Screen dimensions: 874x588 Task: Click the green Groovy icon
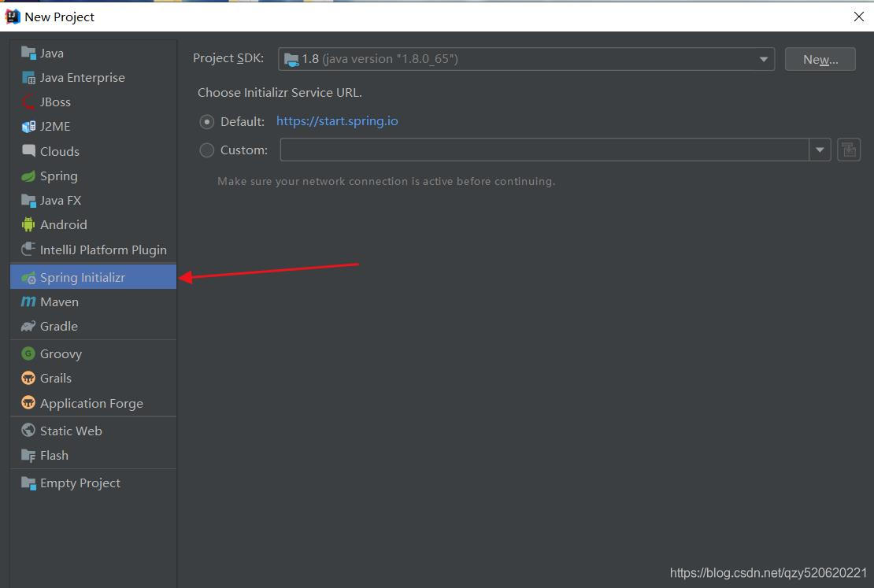click(28, 353)
